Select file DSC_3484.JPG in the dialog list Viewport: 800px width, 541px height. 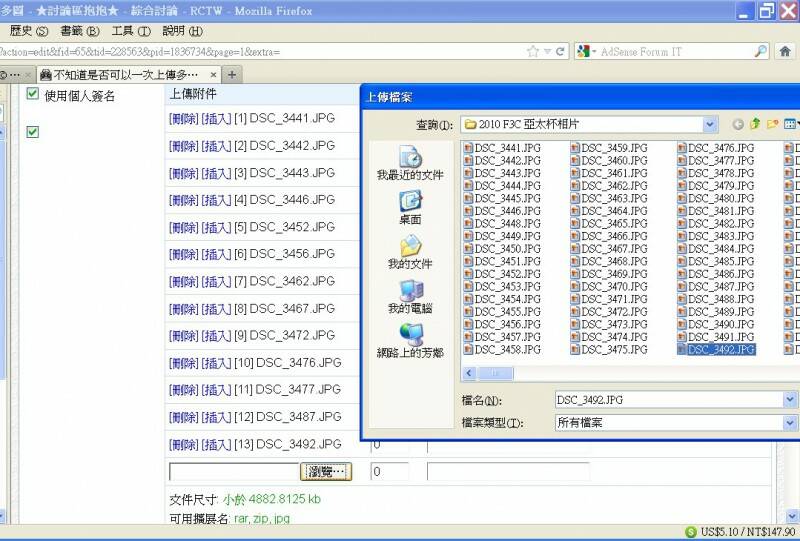[715, 249]
